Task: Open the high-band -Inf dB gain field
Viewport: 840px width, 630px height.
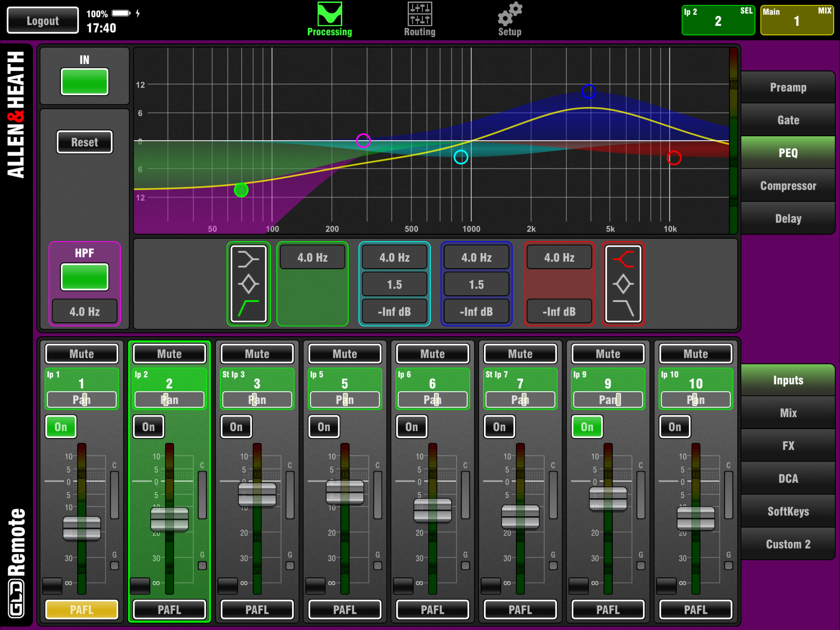Action: [559, 312]
